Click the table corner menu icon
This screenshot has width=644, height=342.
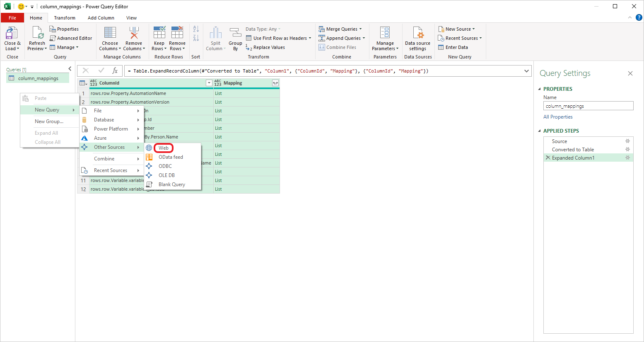point(83,83)
